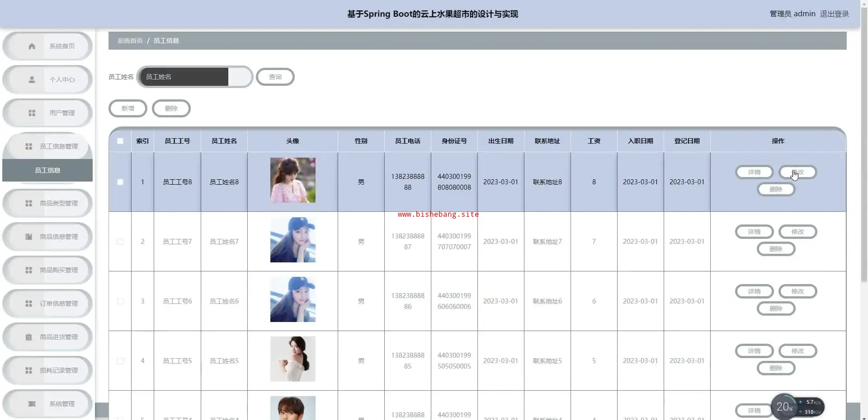Click 修改 for 员工姓名5
868x420 pixels.
pos(797,351)
